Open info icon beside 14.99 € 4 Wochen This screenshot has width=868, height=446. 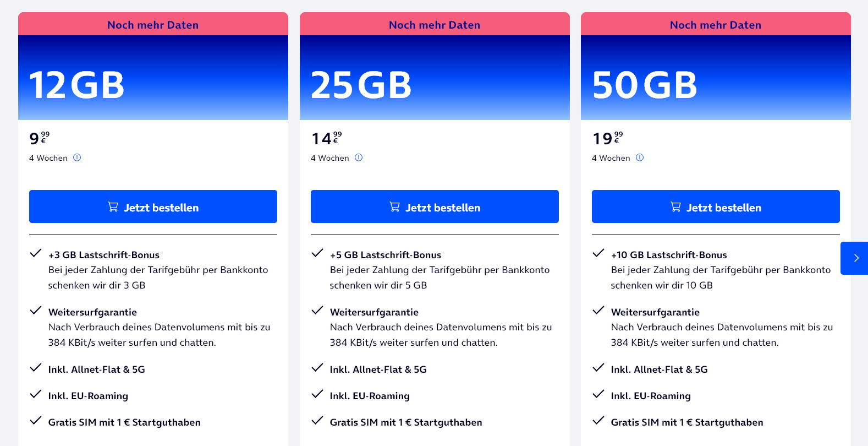pyautogui.click(x=359, y=157)
